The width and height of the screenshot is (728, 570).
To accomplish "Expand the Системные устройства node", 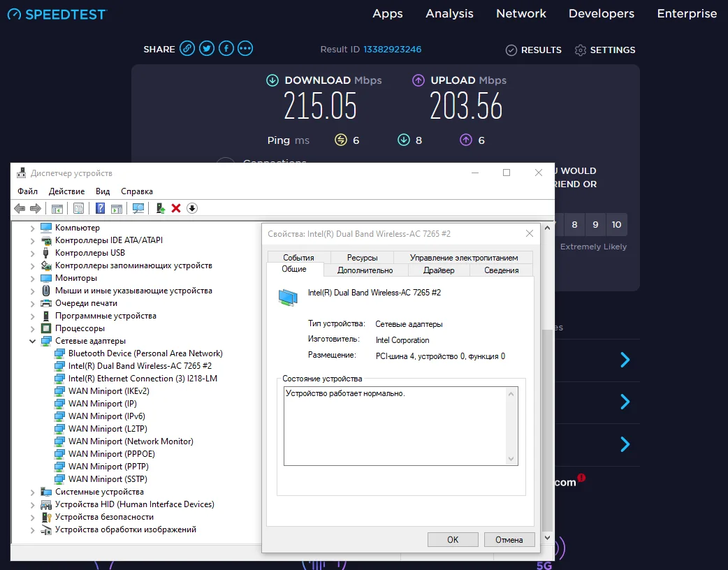I will point(33,492).
